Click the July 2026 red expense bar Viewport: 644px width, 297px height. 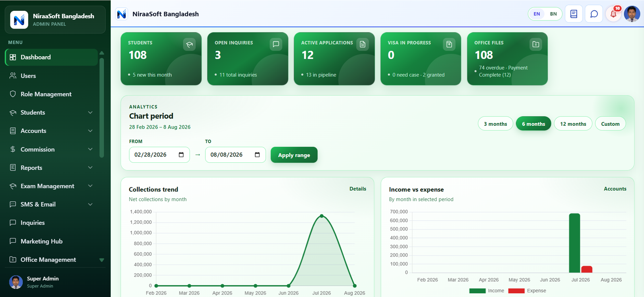[587, 269]
